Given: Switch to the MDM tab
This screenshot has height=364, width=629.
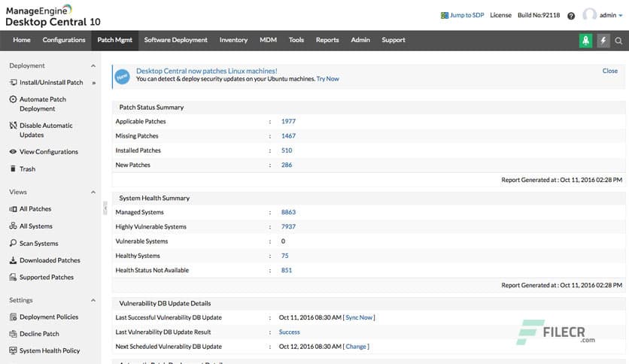Looking at the screenshot, I should click(268, 40).
